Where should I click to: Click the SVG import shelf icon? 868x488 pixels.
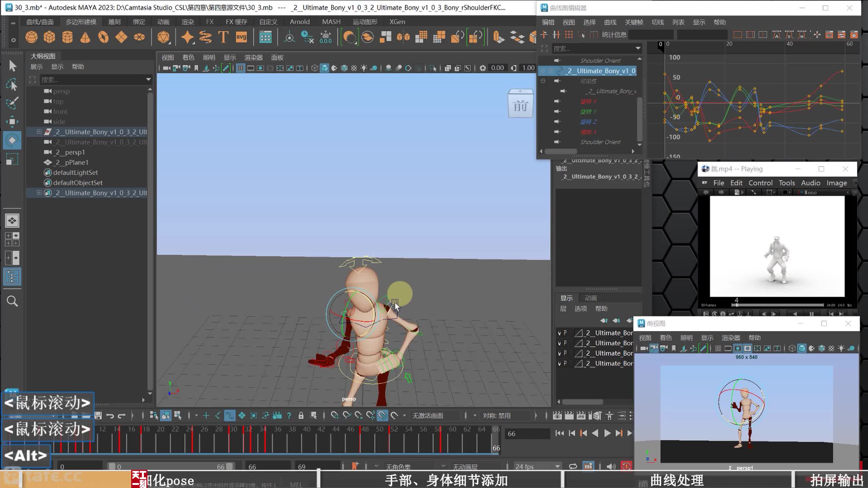(x=241, y=37)
